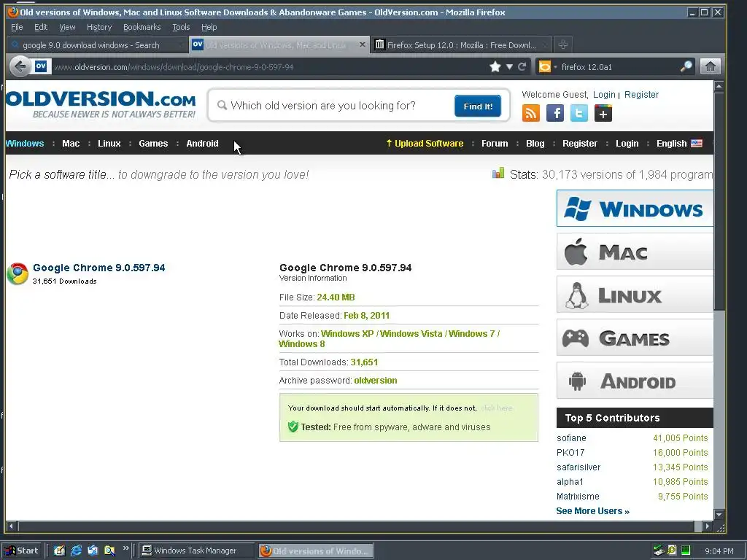Go to the Firefox home page icon
Viewport: 747px width, 560px height.
[710, 66]
